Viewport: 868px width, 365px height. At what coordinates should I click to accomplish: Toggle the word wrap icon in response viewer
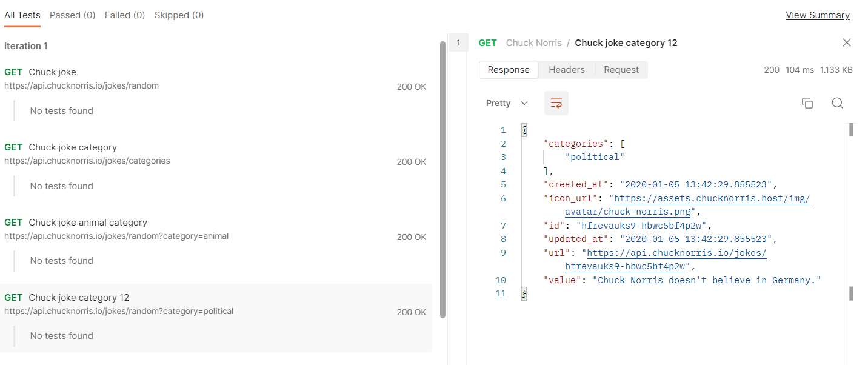[x=556, y=103]
